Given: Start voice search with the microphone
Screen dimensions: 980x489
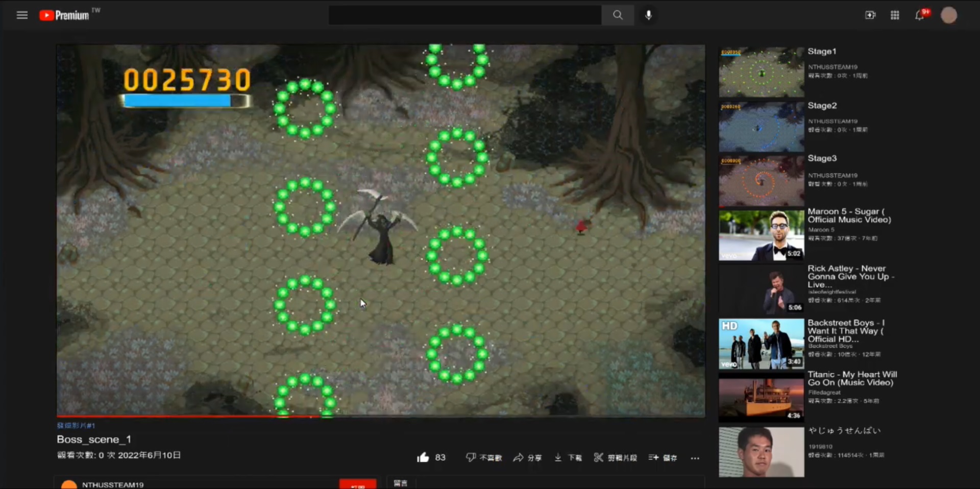Looking at the screenshot, I should [x=648, y=15].
